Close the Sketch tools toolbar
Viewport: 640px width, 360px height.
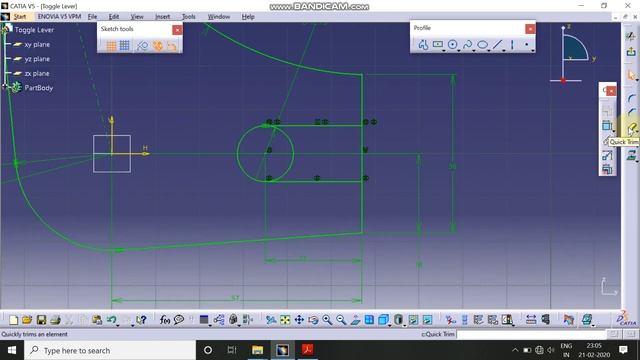[x=177, y=30]
